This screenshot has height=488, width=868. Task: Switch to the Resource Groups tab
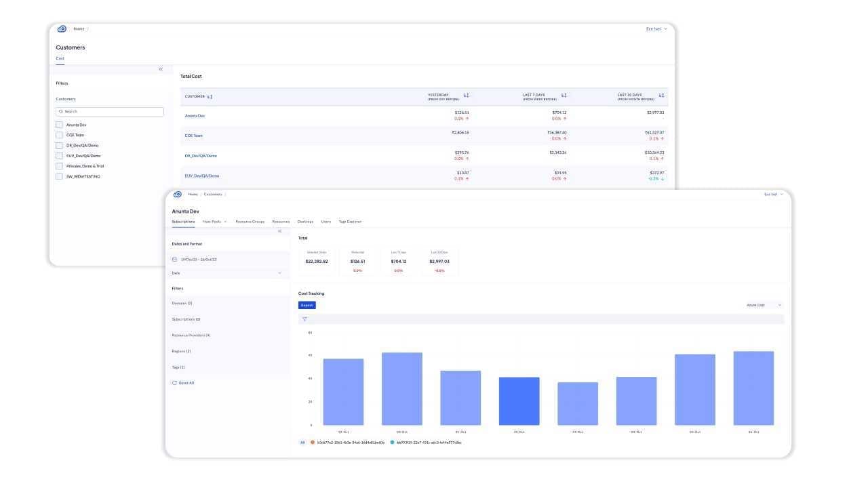point(250,222)
